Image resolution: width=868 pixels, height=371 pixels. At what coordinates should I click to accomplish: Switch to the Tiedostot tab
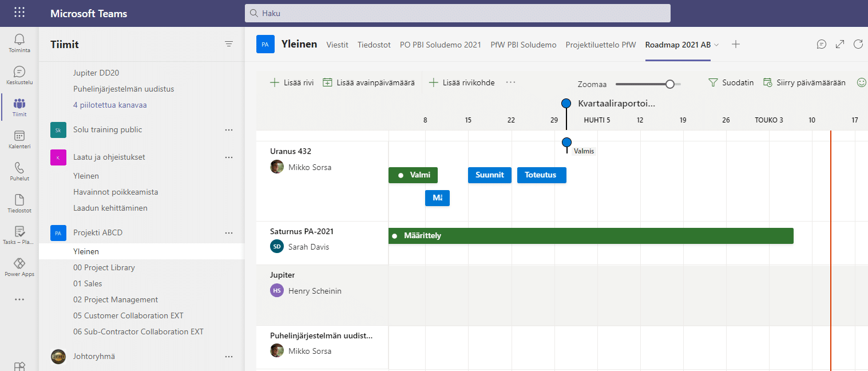[x=374, y=45]
